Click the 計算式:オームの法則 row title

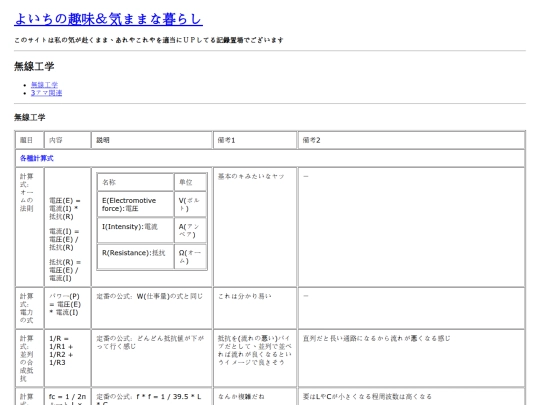tap(27, 192)
